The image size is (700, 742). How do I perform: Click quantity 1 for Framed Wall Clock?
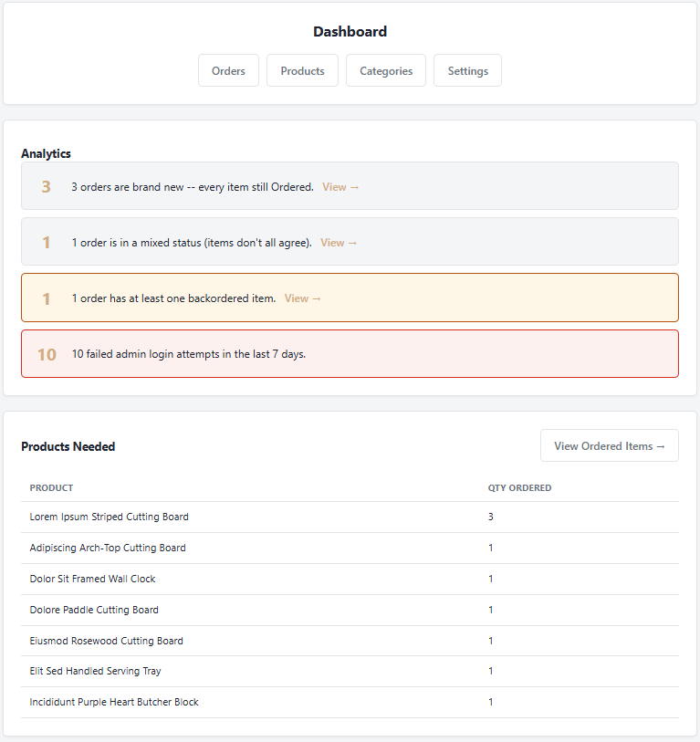(491, 579)
